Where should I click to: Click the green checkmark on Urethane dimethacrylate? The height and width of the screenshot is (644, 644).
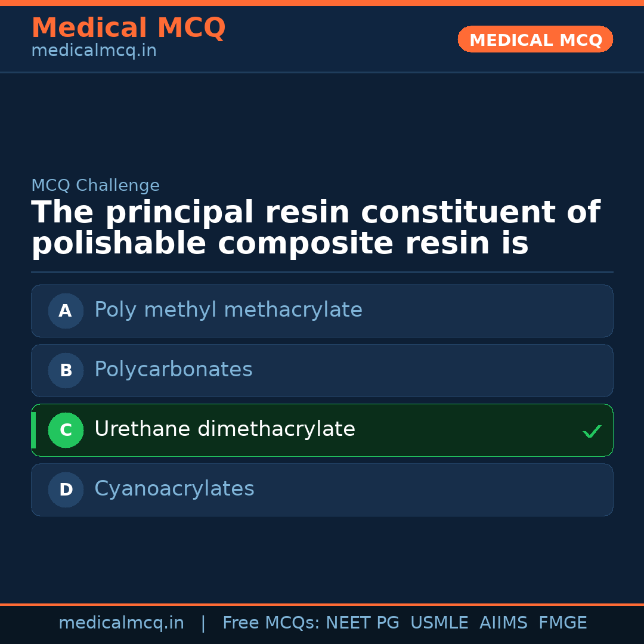point(592,431)
